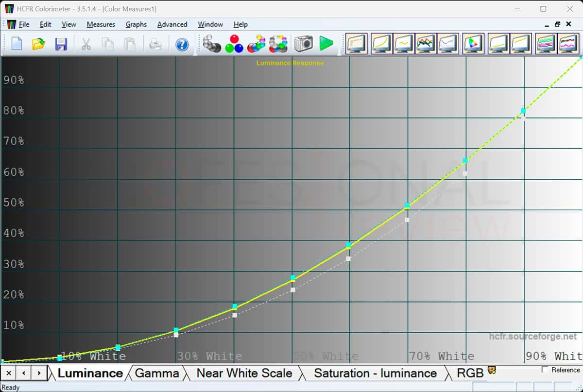Viewport: 583px width, 392px height.
Task: Open the Help menu
Action: [240, 24]
